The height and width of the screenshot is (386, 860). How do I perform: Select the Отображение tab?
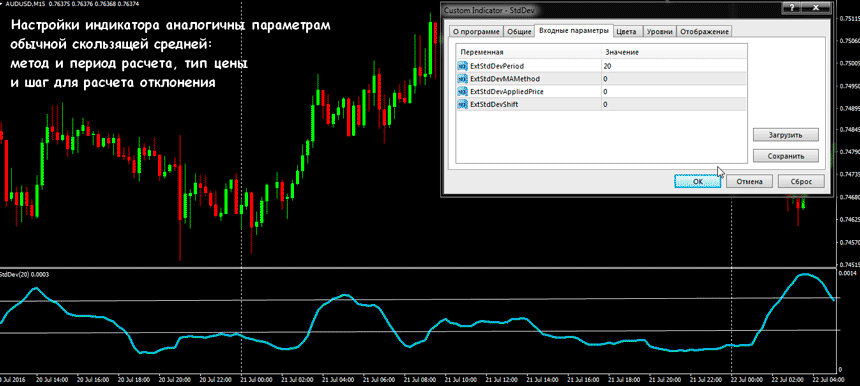tap(704, 32)
